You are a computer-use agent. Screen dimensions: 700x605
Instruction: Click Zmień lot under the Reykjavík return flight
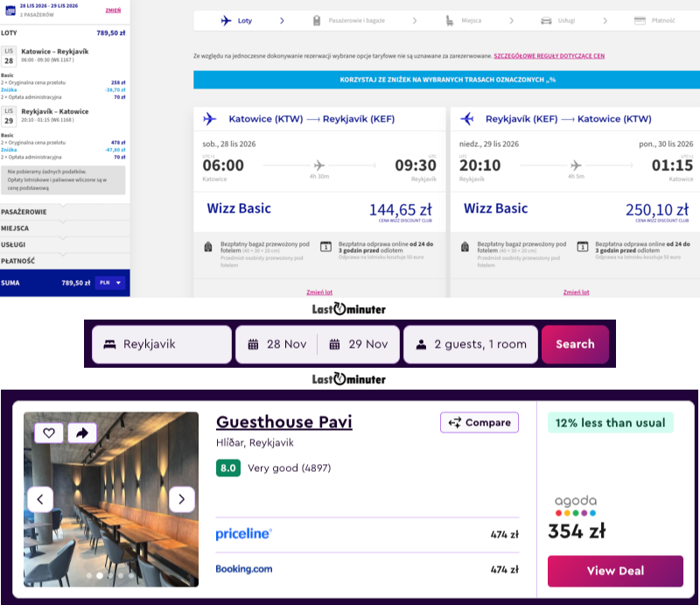click(576, 292)
